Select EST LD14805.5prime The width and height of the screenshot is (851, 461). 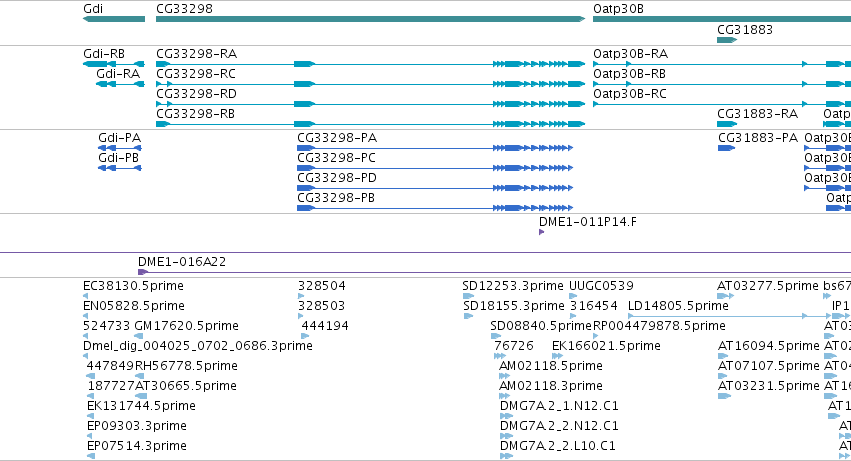click(x=678, y=306)
